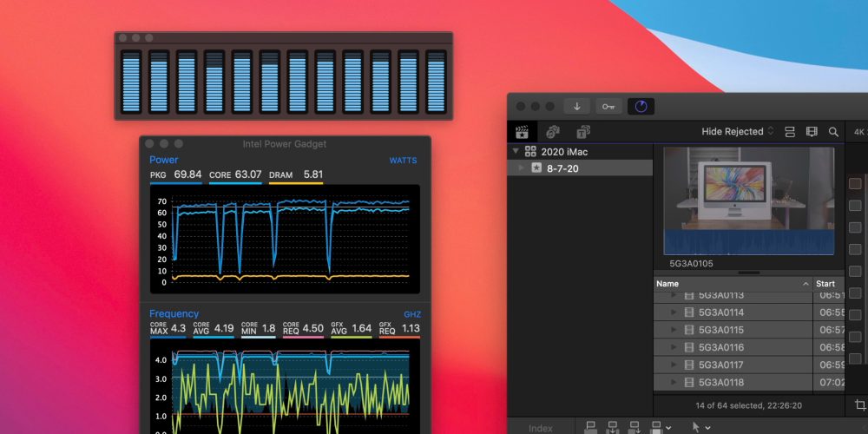Open the Titles and Generators sidebar
This screenshot has height=434, width=868.
(583, 132)
